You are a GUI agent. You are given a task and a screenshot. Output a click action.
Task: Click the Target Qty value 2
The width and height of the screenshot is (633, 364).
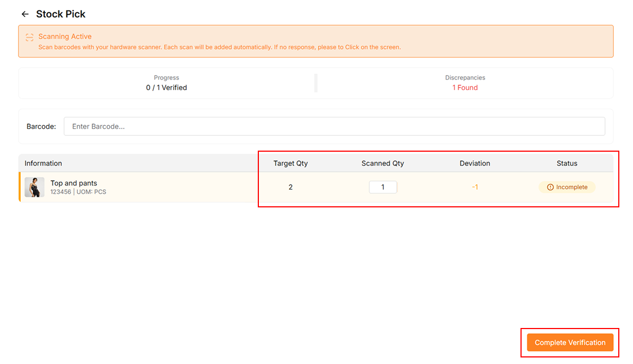coord(291,187)
